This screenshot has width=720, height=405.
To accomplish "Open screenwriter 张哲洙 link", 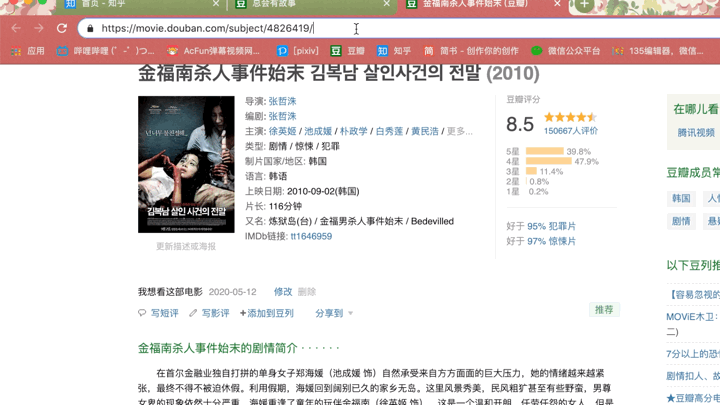I will coord(282,116).
